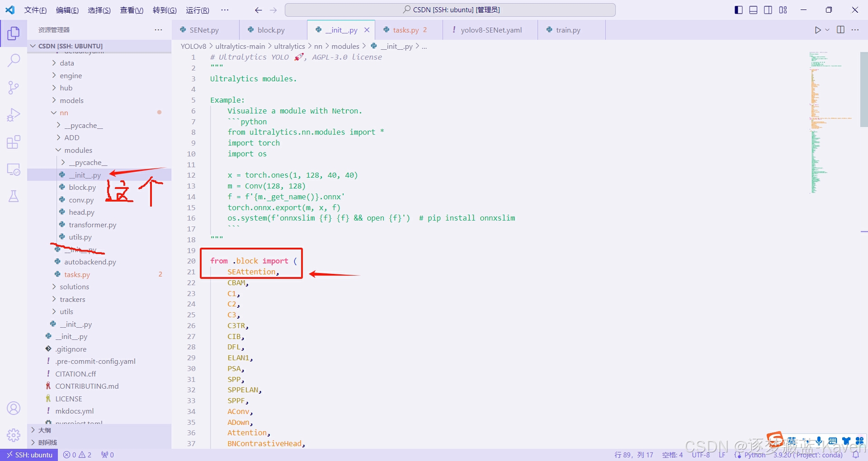Switch to the SENet.py tab

tap(204, 30)
